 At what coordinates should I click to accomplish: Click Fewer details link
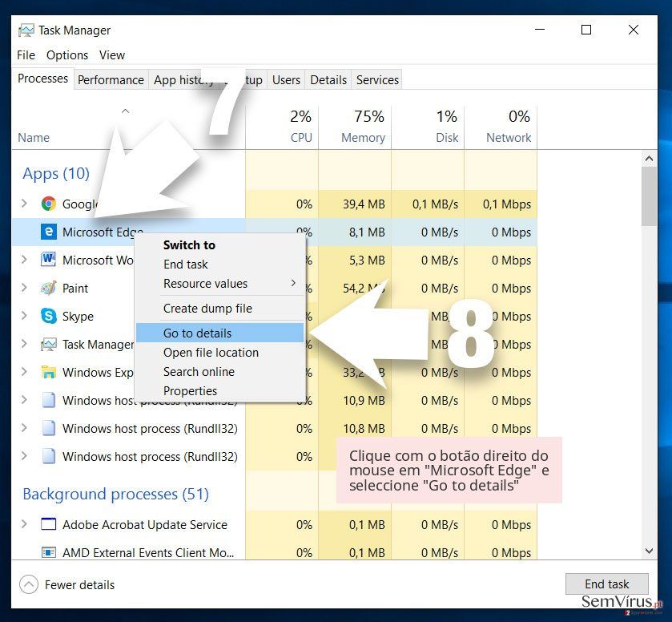coord(80,584)
